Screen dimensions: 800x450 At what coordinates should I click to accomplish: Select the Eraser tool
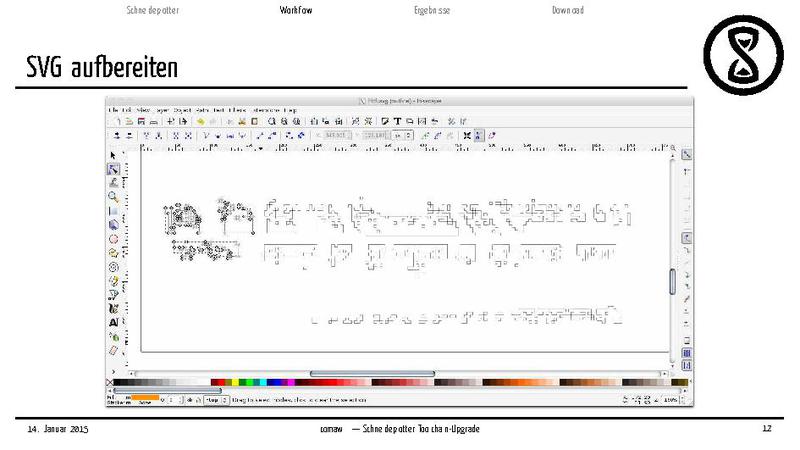tap(113, 351)
